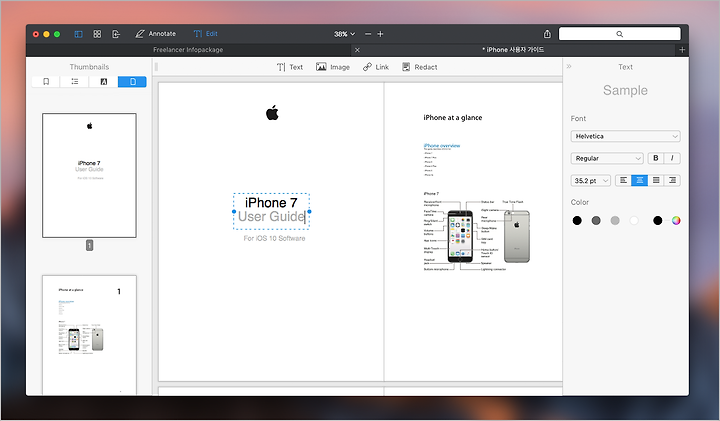Select the current-color black swatch

click(x=658, y=221)
